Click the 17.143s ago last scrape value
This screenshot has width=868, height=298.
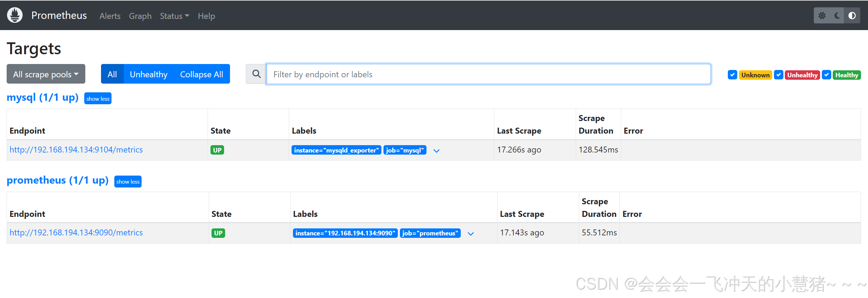click(x=522, y=233)
